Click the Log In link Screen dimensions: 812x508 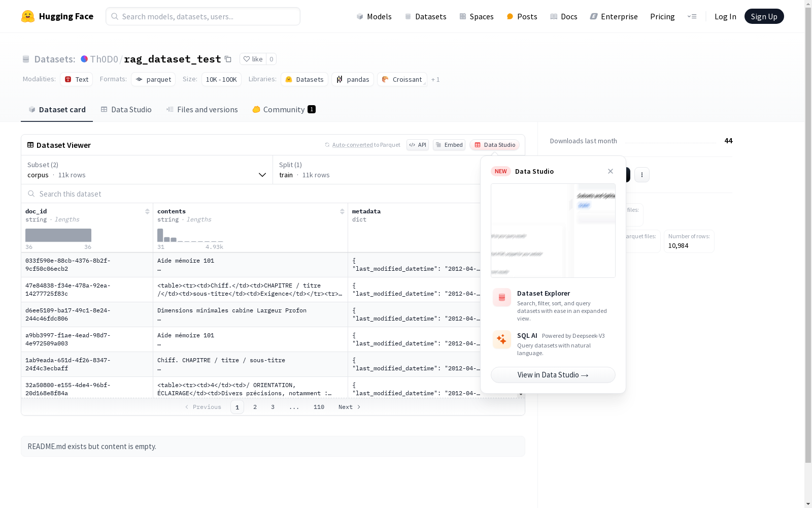(725, 16)
